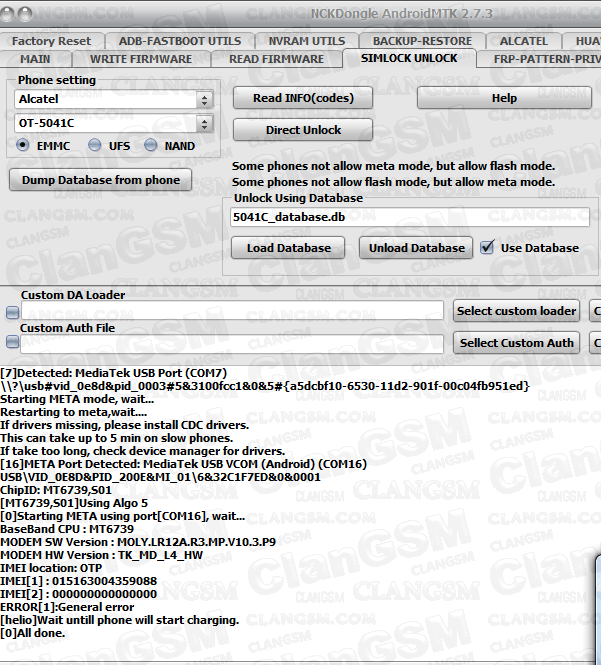The width and height of the screenshot is (601, 665).
Task: Open the OT-5041C model dropdown
Action: point(114,123)
